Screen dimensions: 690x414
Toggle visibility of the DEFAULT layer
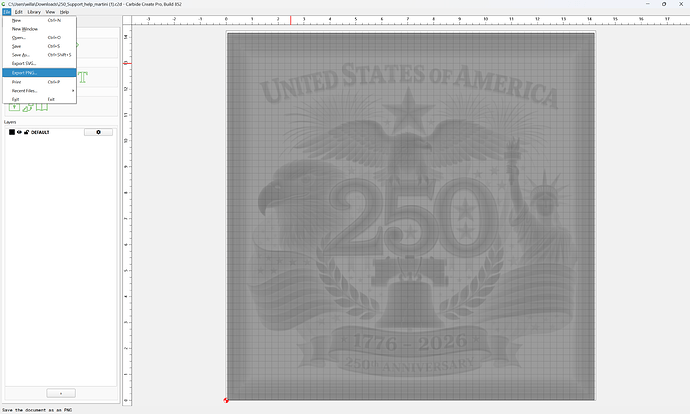pos(19,132)
